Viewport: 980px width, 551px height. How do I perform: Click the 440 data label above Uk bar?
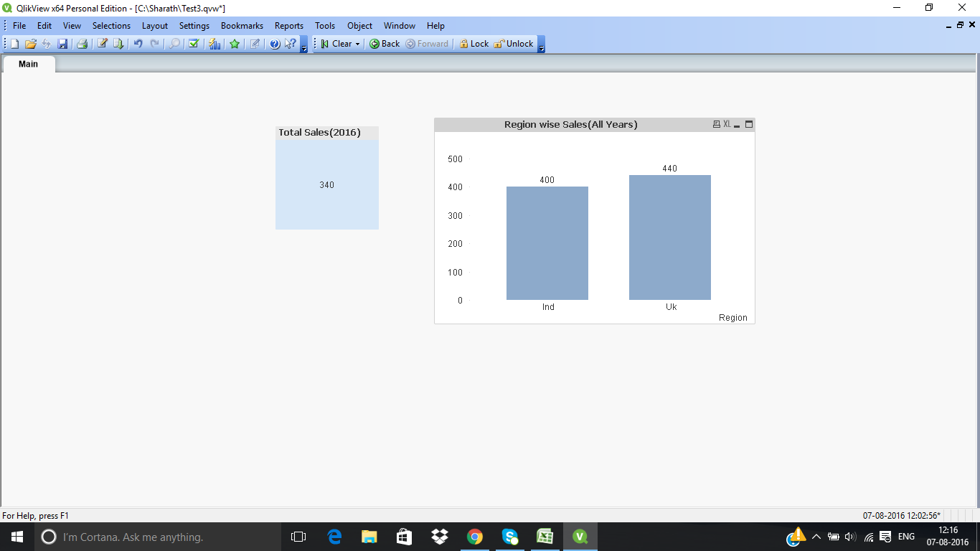pyautogui.click(x=670, y=169)
